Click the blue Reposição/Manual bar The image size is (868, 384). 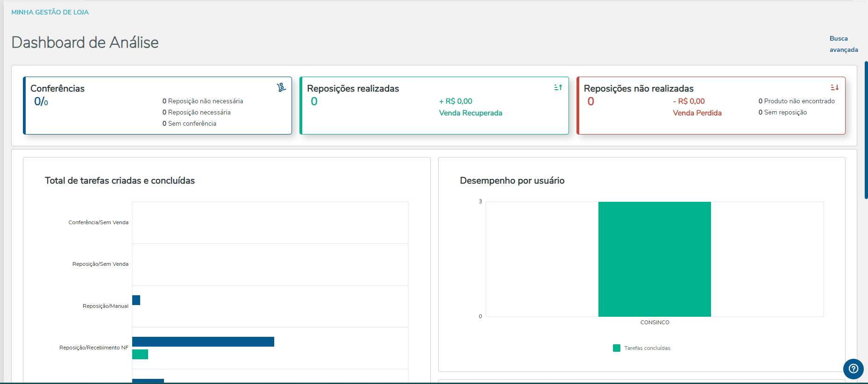pyautogui.click(x=136, y=300)
